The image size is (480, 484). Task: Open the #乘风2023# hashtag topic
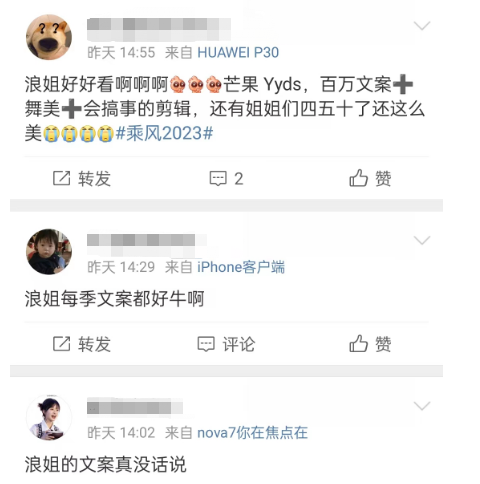point(164,134)
